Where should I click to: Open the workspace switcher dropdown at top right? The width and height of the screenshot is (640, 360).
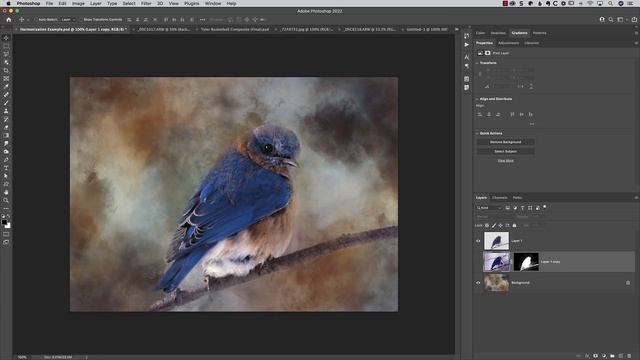pyautogui.click(x=621, y=20)
